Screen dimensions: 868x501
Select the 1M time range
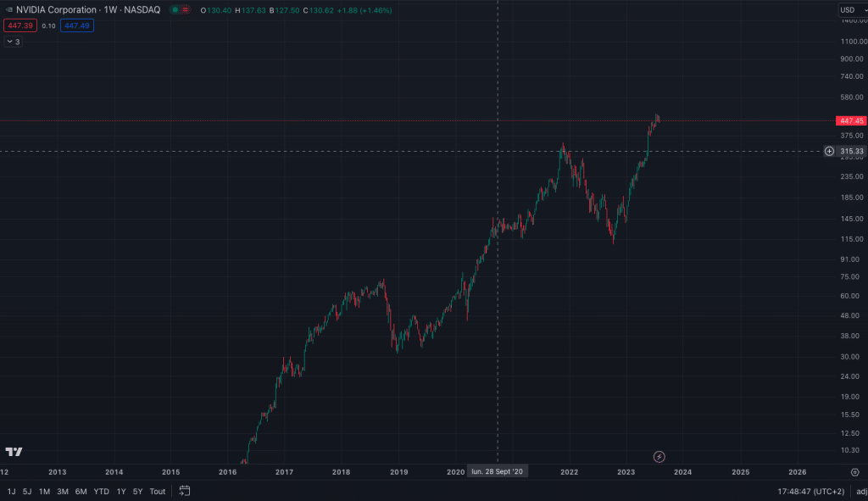(x=44, y=491)
